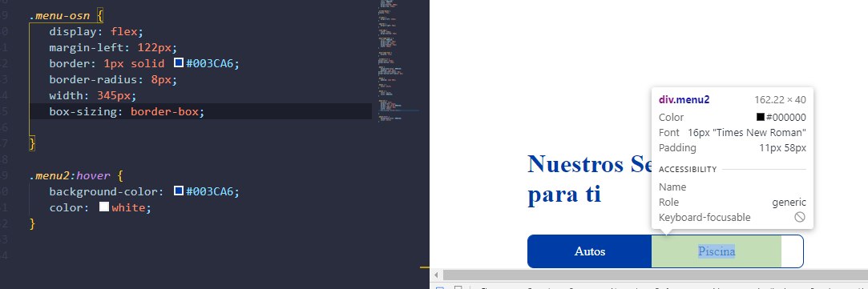Open the background-color #003CA6 swatch picker
Image resolution: width=868 pixels, height=289 pixels.
178,191
